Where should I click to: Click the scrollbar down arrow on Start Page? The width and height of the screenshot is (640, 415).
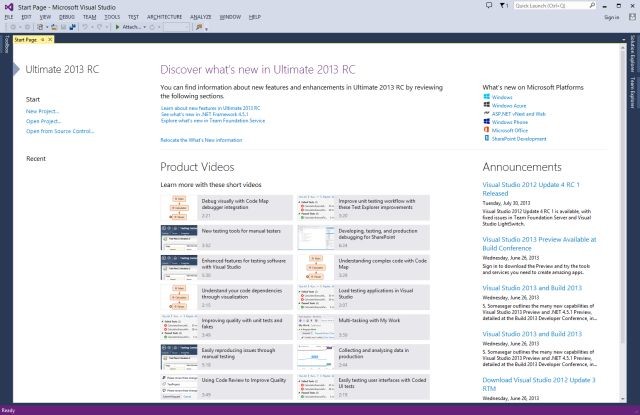point(623,399)
